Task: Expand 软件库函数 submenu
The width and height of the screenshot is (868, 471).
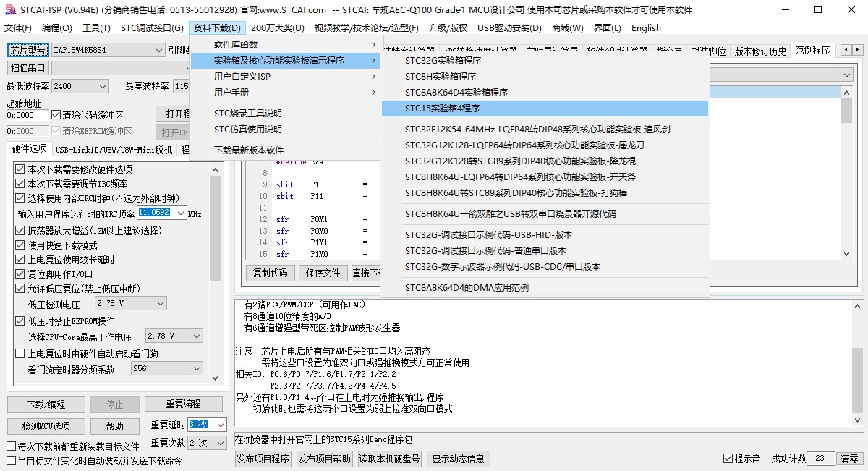Action: click(x=286, y=44)
